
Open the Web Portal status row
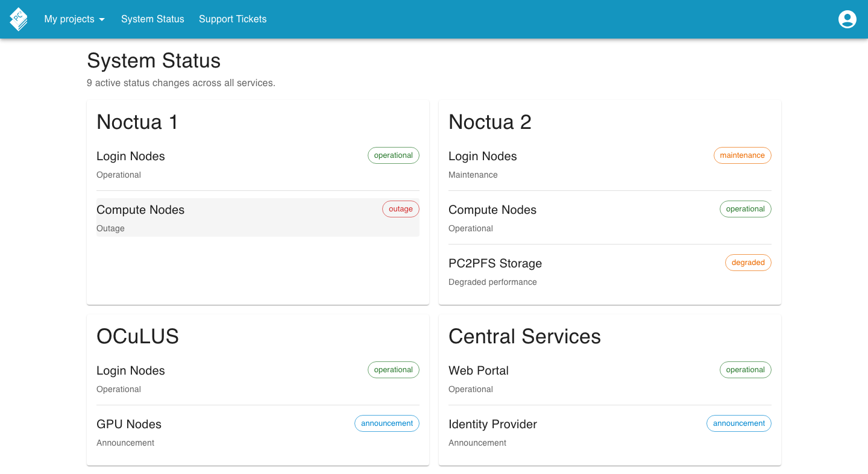pos(610,378)
